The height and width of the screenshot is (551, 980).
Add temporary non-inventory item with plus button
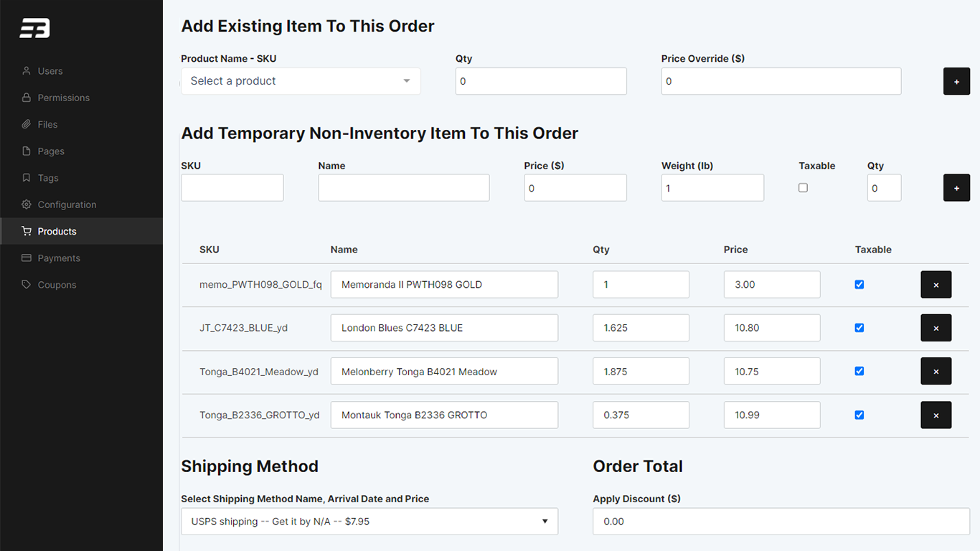[956, 188]
